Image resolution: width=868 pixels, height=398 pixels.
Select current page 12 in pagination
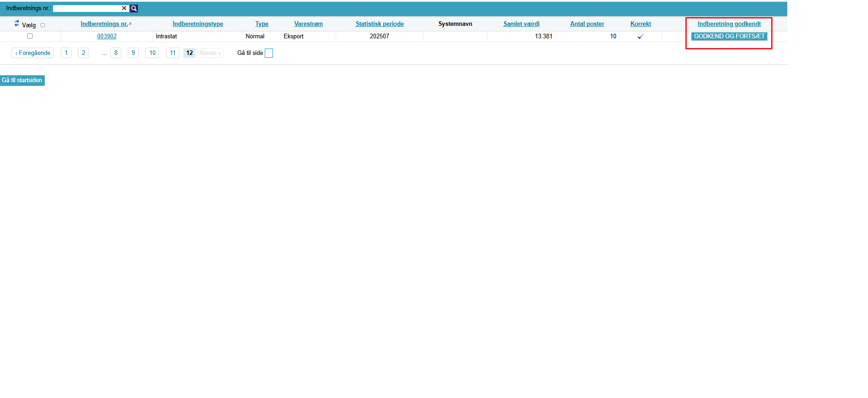tap(190, 53)
